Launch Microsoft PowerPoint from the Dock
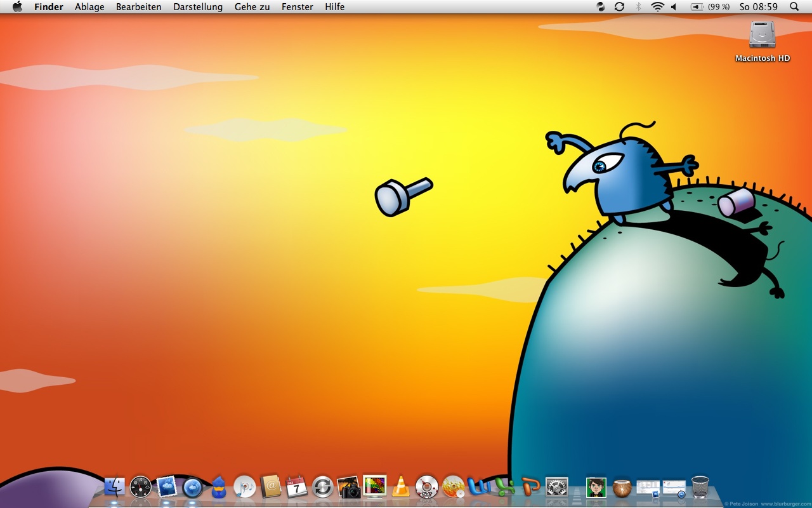The width and height of the screenshot is (812, 508). (531, 487)
